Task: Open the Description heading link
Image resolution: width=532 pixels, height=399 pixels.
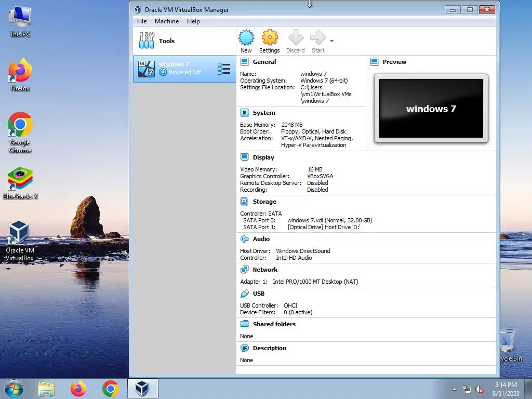Action: click(x=270, y=348)
